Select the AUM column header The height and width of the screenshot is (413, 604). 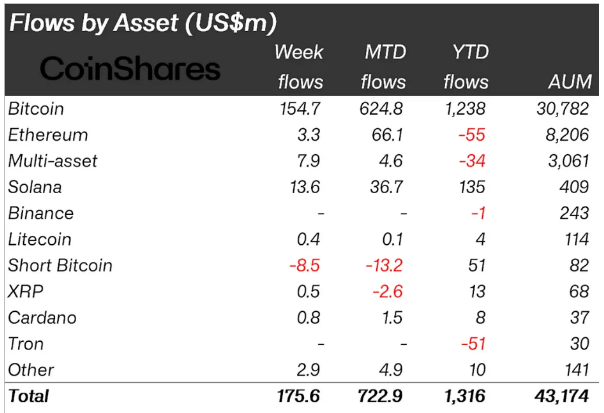pos(569,82)
